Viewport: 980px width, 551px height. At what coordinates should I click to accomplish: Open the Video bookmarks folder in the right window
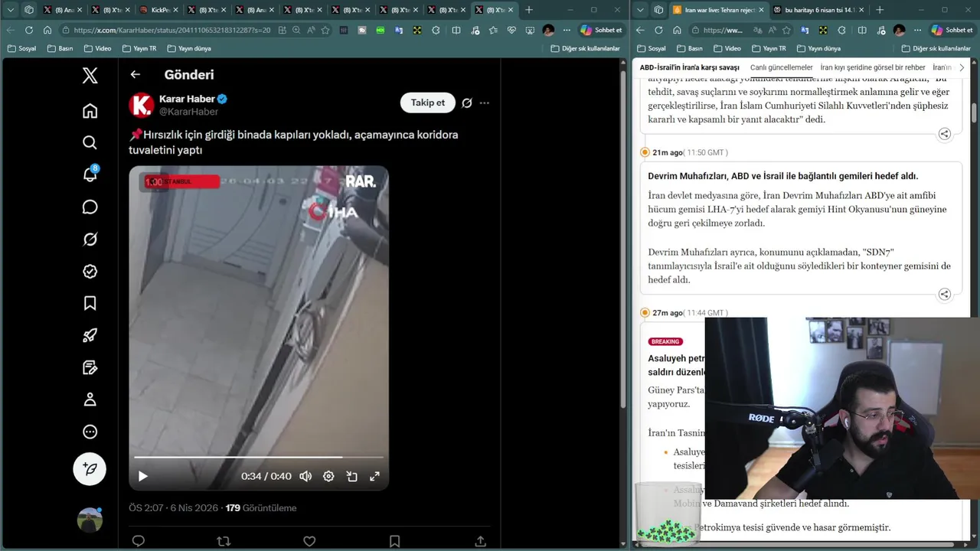727,48
